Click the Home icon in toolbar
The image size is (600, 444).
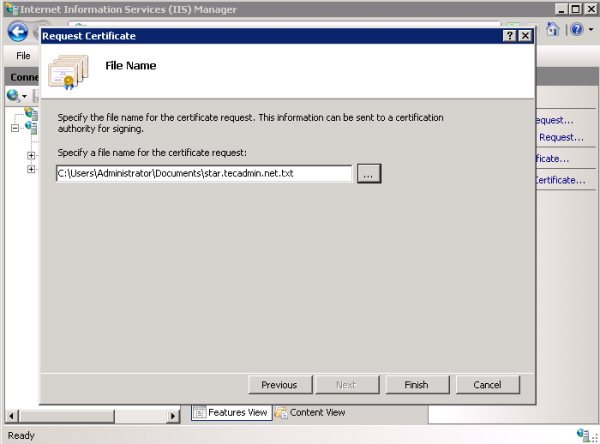coord(551,31)
